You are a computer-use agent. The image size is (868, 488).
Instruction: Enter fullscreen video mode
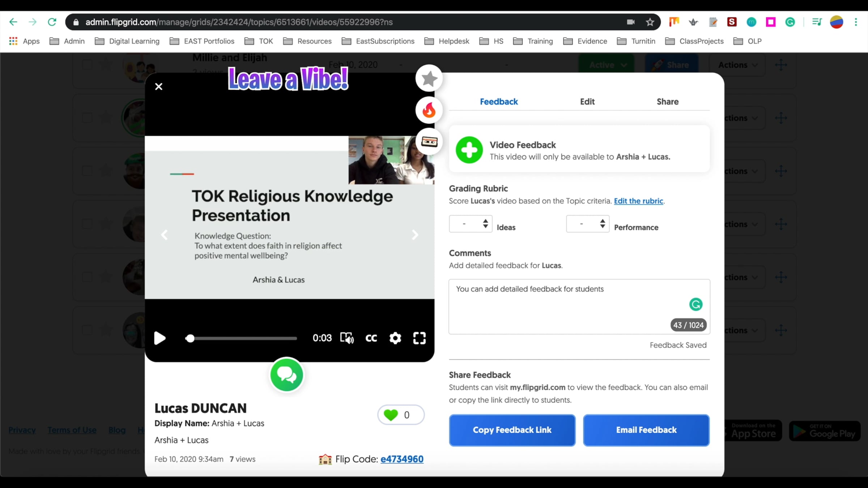tap(419, 338)
